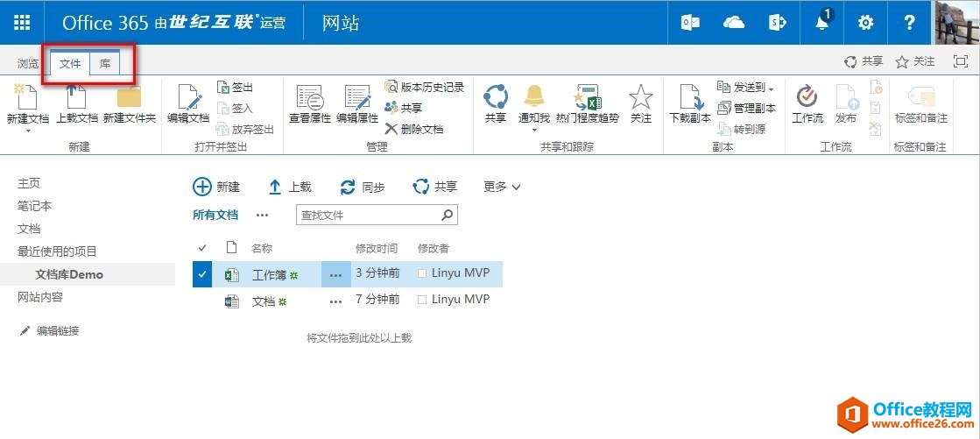Switch to the 库 ribbon tab

click(x=105, y=63)
